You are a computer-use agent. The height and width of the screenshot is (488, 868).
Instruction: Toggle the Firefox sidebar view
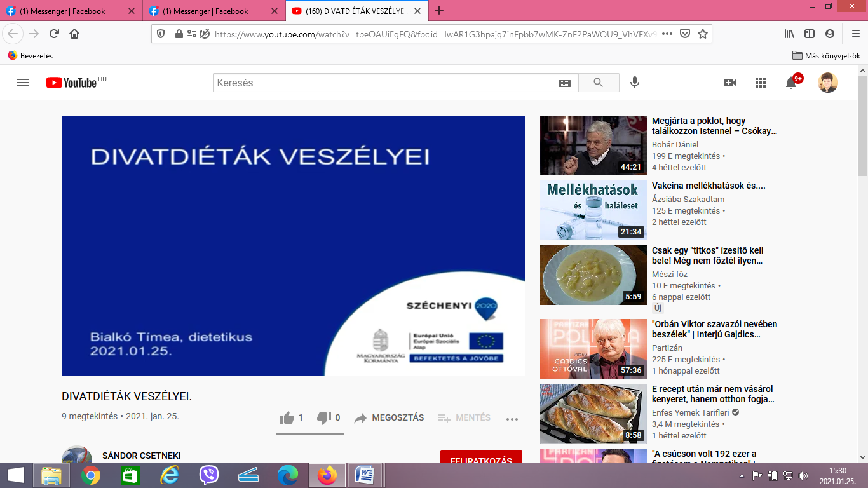[810, 34]
